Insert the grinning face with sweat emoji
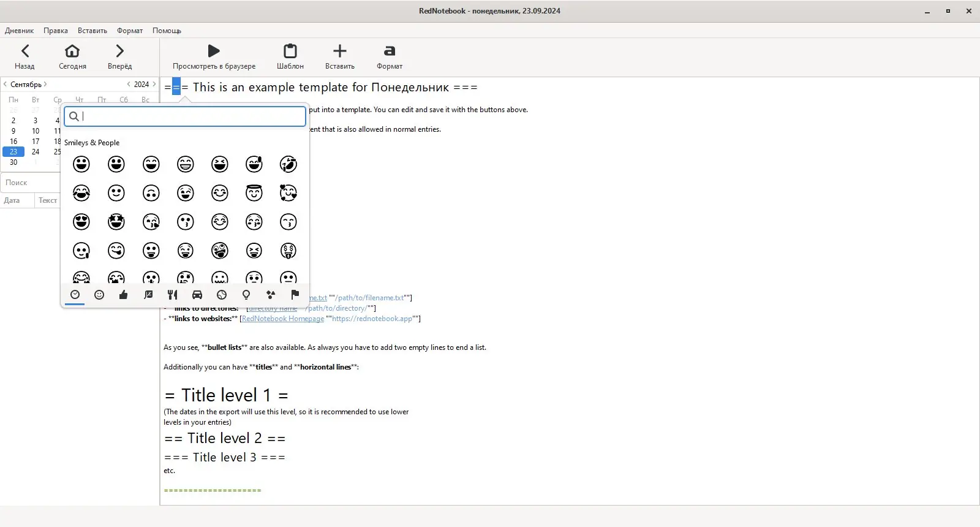Image resolution: width=980 pixels, height=527 pixels. click(x=254, y=164)
